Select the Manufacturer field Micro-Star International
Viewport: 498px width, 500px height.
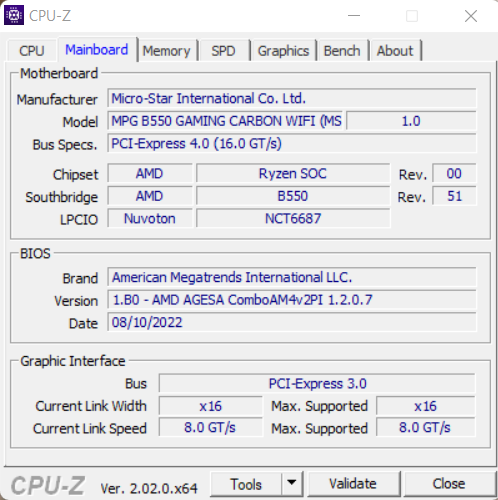[x=292, y=98]
